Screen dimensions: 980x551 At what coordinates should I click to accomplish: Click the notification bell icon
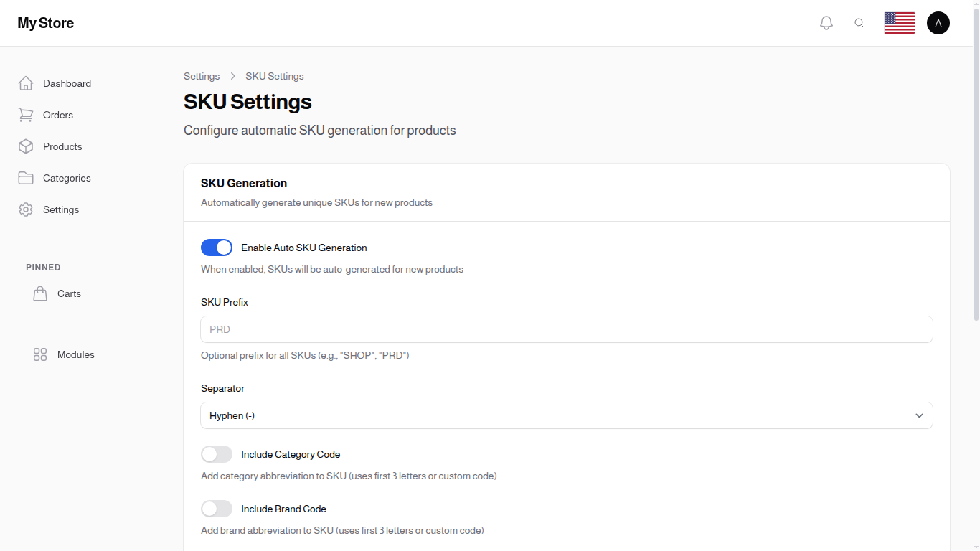[826, 22]
